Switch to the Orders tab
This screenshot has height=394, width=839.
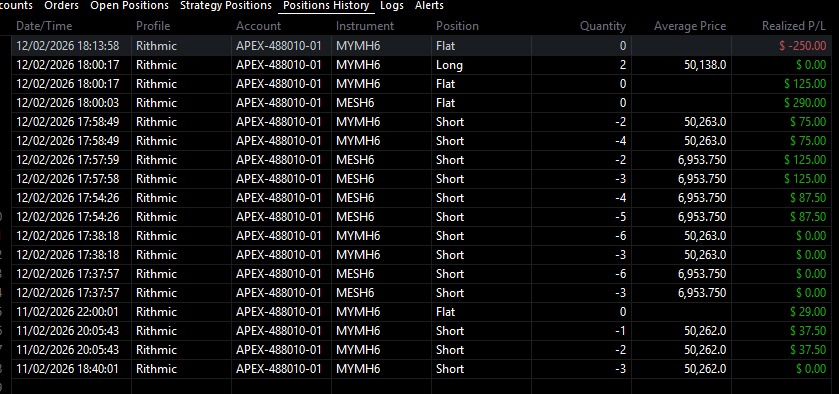tap(61, 6)
